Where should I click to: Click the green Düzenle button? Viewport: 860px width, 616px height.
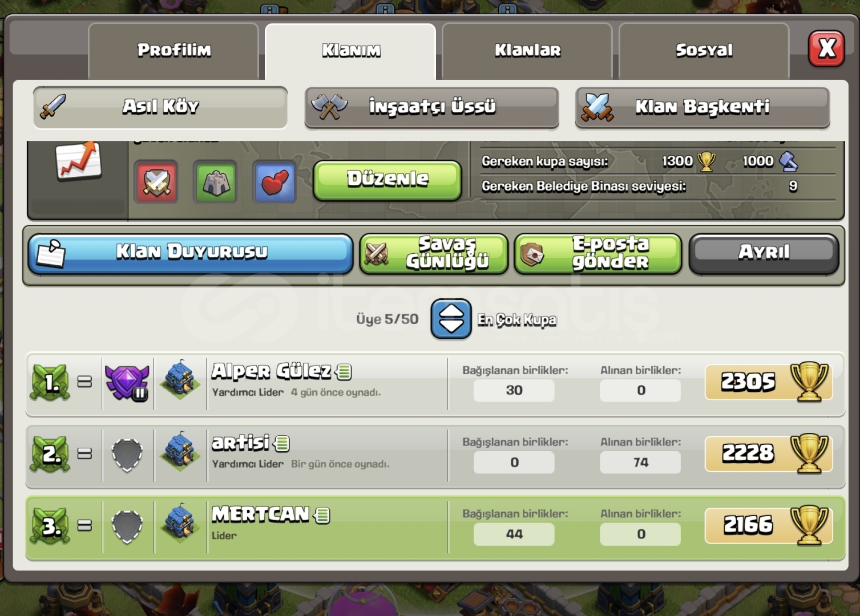pos(387,180)
